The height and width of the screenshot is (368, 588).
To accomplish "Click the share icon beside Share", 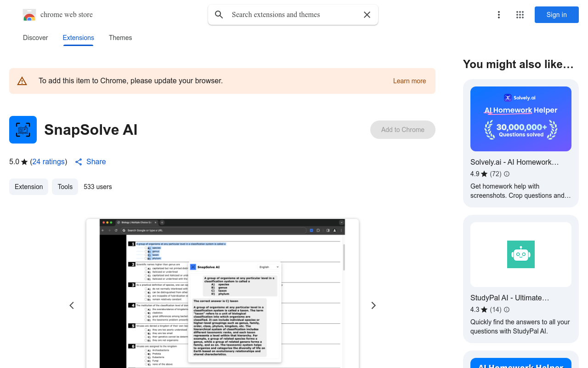I will [79, 162].
